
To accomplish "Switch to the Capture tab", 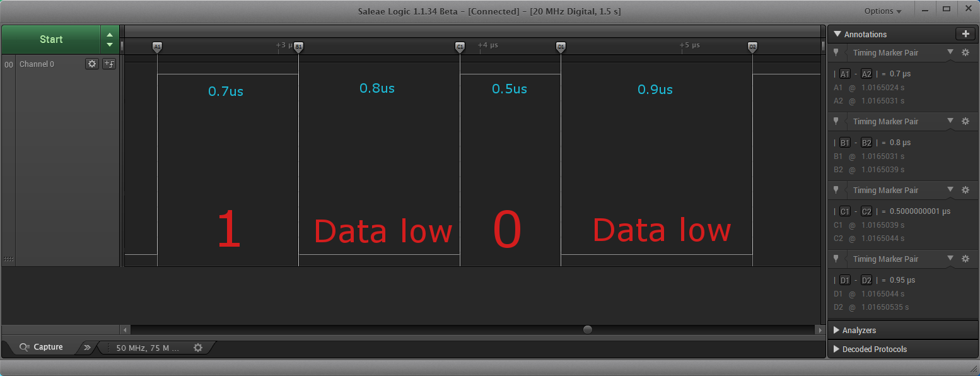I will (42, 347).
